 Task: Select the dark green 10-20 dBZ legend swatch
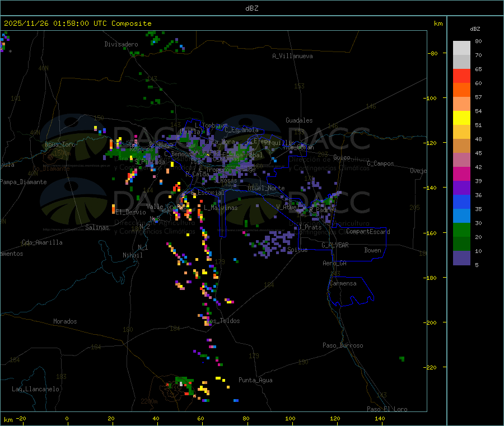pyautogui.click(x=461, y=244)
